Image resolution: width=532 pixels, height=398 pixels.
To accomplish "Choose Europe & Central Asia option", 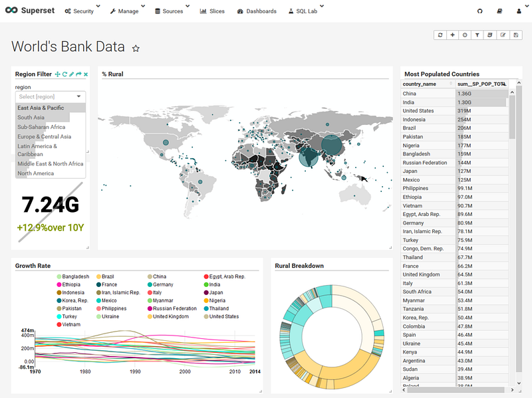I will 51,137.
